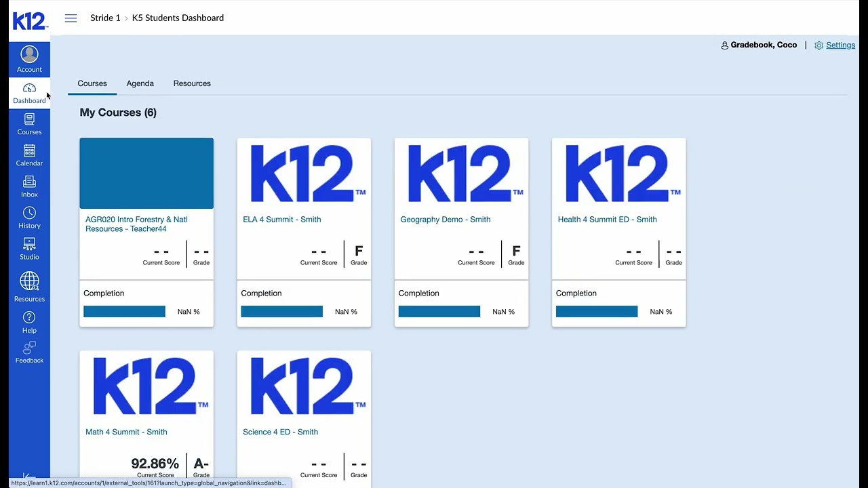Click Geography Demo completion progress bar
This screenshot has width=868, height=488.
coord(439,312)
